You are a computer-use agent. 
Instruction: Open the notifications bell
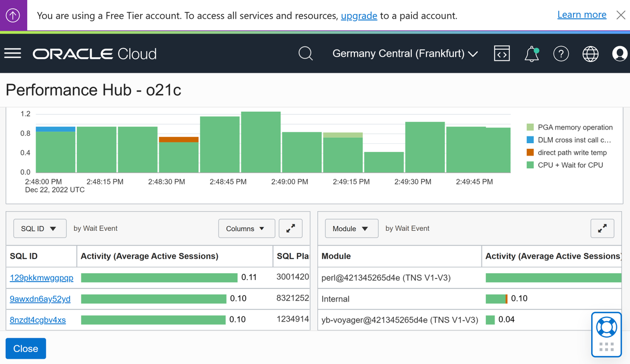click(532, 53)
